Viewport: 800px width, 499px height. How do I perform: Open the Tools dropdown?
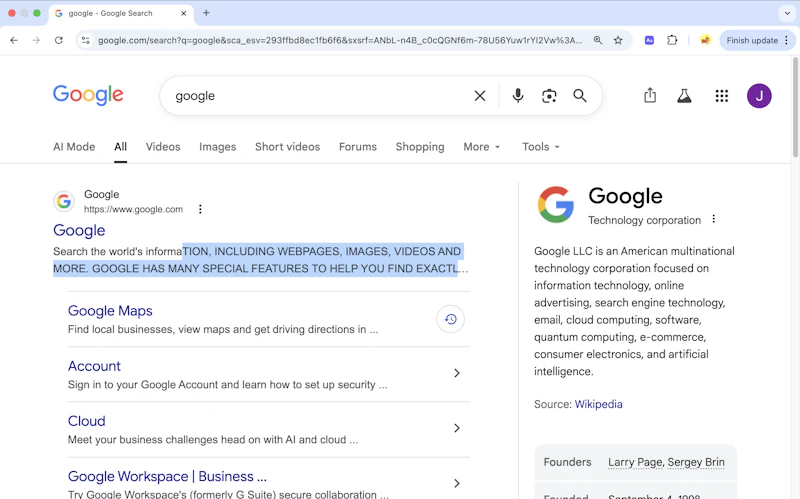pyautogui.click(x=541, y=146)
